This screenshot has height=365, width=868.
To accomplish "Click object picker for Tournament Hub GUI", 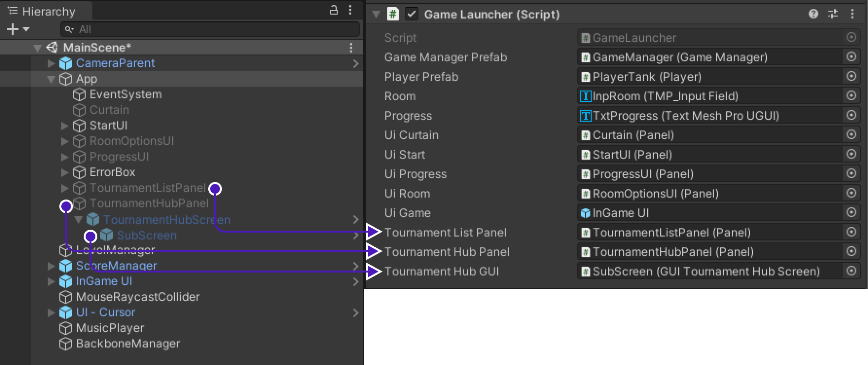I will (851, 271).
